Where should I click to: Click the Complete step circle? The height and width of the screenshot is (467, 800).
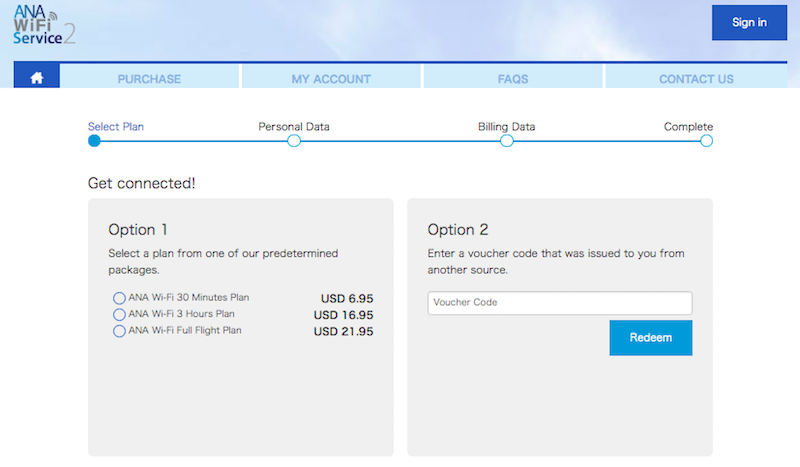[706, 141]
